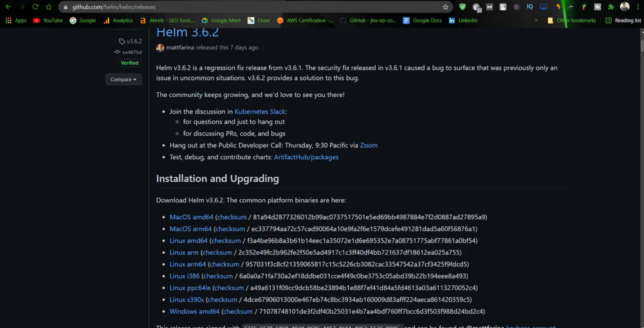Screen dimensions: 644x328
Task: Open the Kubernetes Slack link
Action: [x=260, y=112]
